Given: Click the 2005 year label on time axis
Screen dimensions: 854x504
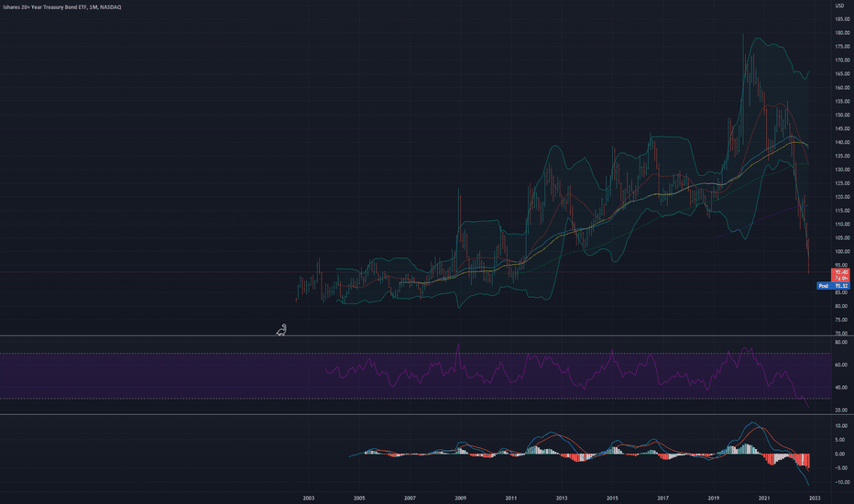Looking at the screenshot, I should pos(359,498).
